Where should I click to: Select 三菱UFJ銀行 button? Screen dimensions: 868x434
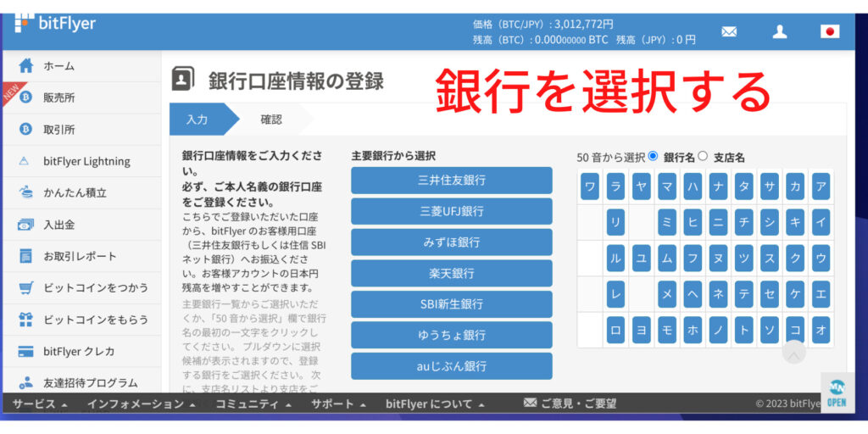point(452,211)
